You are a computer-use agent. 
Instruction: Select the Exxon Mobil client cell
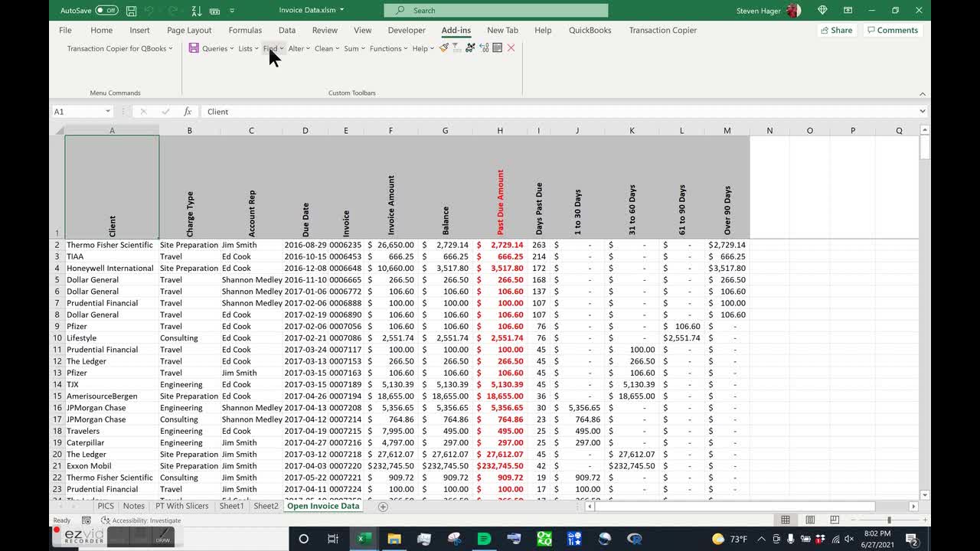[x=112, y=466]
